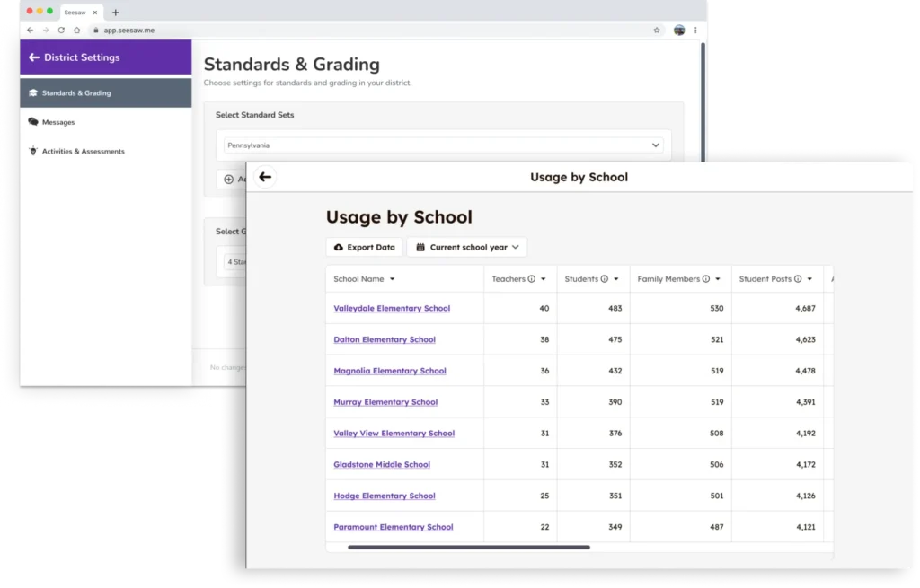920x588 pixels.
Task: Open Hodge Elementary School link
Action: point(385,496)
